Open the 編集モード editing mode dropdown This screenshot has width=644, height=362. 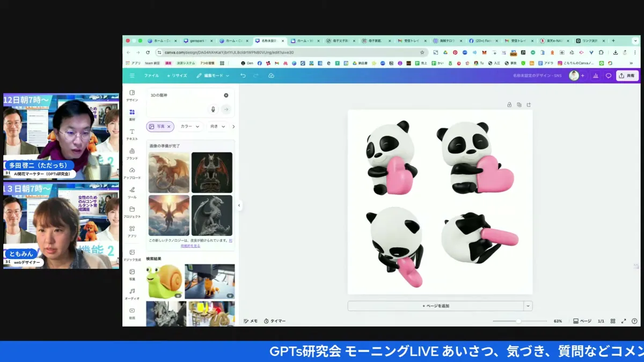point(213,76)
